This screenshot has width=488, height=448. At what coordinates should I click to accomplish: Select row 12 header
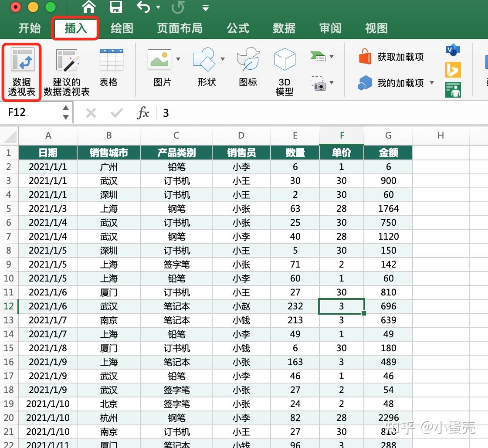pos(9,306)
